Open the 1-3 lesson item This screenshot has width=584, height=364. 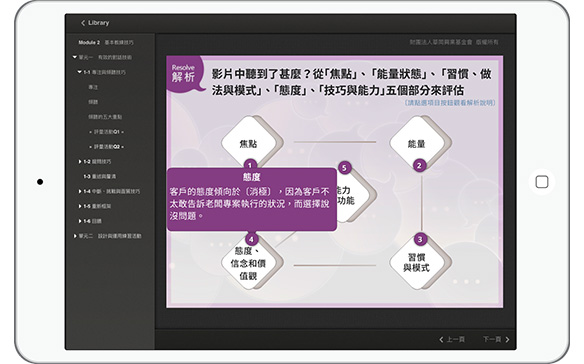coord(99,177)
